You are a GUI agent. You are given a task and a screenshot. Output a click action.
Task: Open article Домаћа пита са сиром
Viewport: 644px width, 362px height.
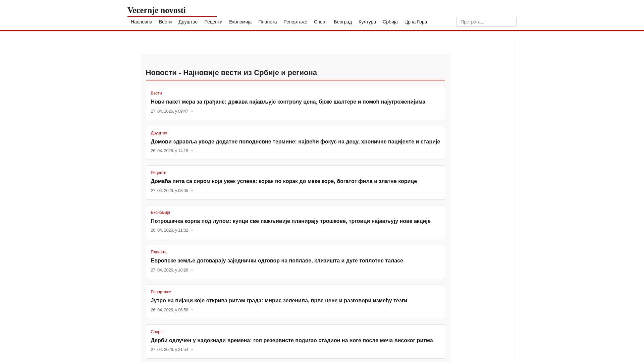click(x=284, y=181)
